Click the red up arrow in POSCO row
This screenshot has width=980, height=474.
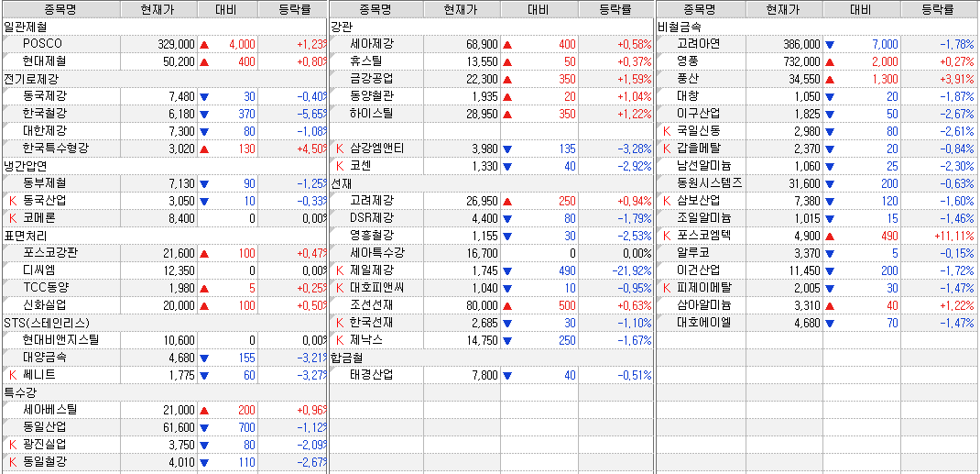tap(204, 44)
